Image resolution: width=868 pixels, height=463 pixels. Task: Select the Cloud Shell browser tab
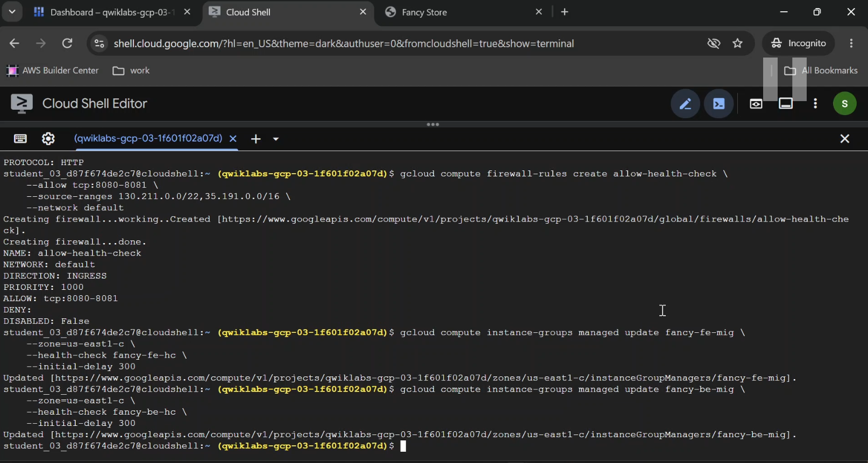coord(288,12)
